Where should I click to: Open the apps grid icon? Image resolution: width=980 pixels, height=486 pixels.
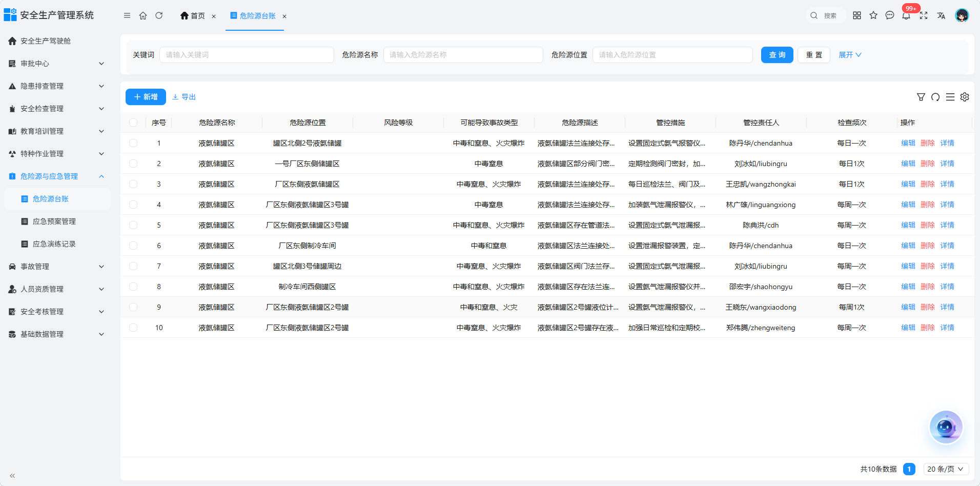click(857, 15)
